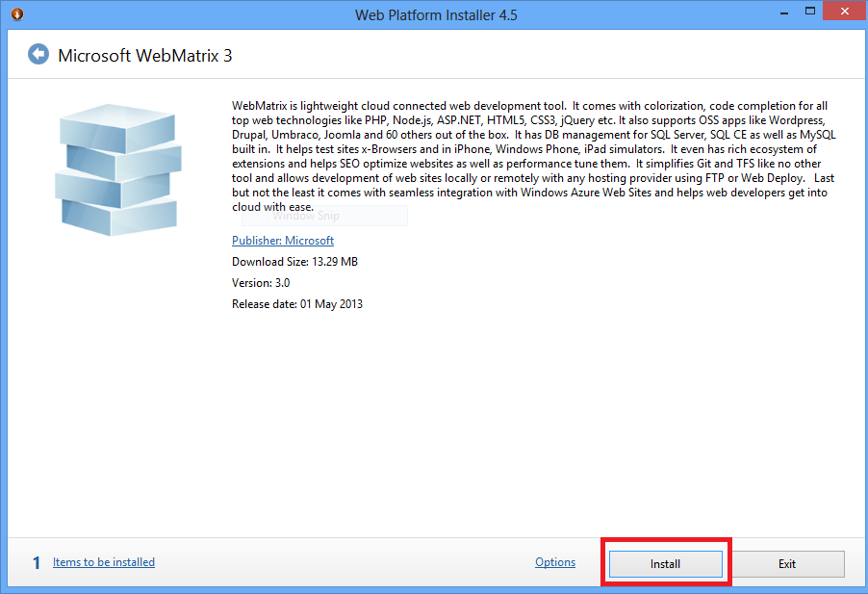Screen dimensions: 868x594
Task: Click the Microsoft WebMatrix 3 heading
Action: (145, 55)
